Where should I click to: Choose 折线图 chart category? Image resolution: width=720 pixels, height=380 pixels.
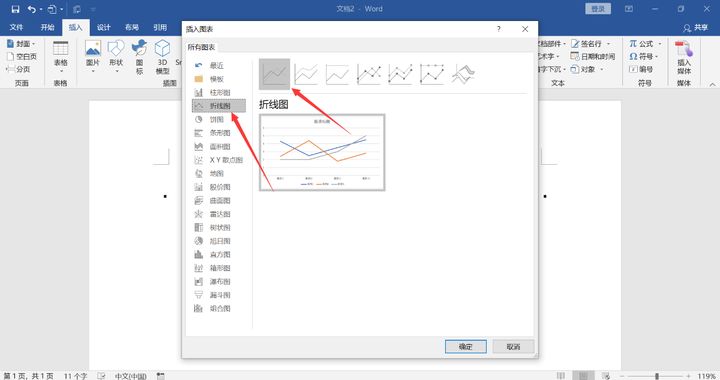tap(219, 106)
